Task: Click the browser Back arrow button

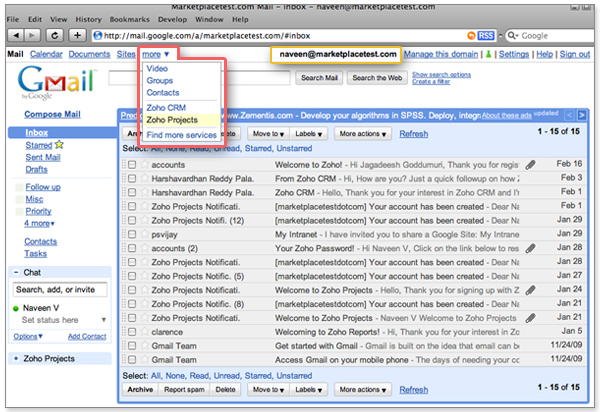Action: point(16,36)
